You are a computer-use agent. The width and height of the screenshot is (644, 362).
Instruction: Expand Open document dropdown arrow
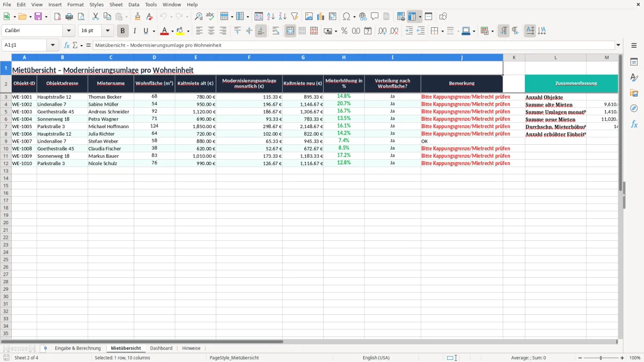pyautogui.click(x=30, y=17)
